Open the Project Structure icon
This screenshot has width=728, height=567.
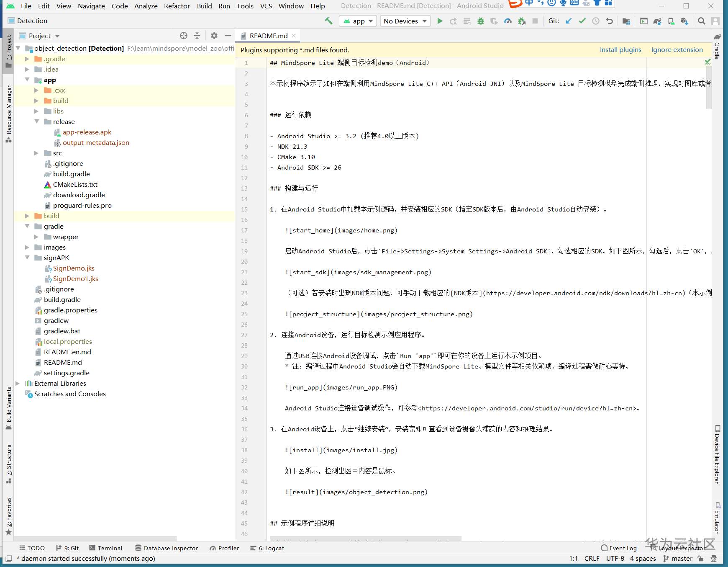point(626,21)
